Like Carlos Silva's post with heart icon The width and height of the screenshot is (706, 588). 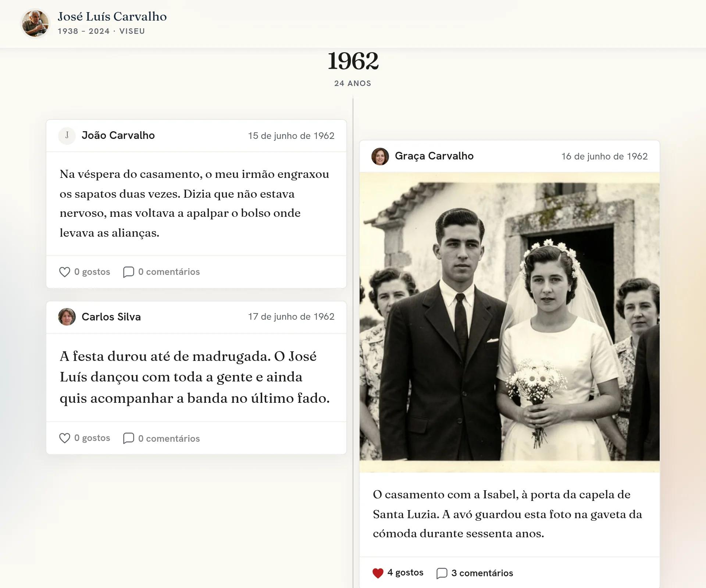(65, 438)
